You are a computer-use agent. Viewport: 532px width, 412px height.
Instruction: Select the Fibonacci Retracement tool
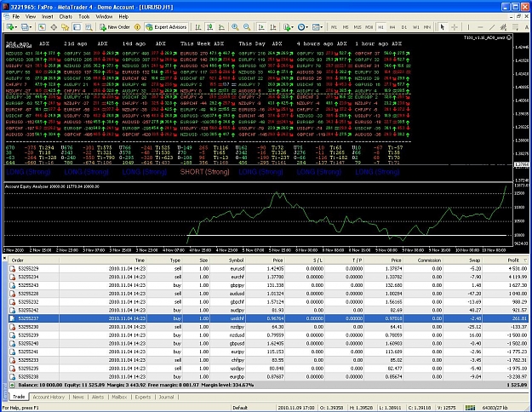(x=515, y=27)
